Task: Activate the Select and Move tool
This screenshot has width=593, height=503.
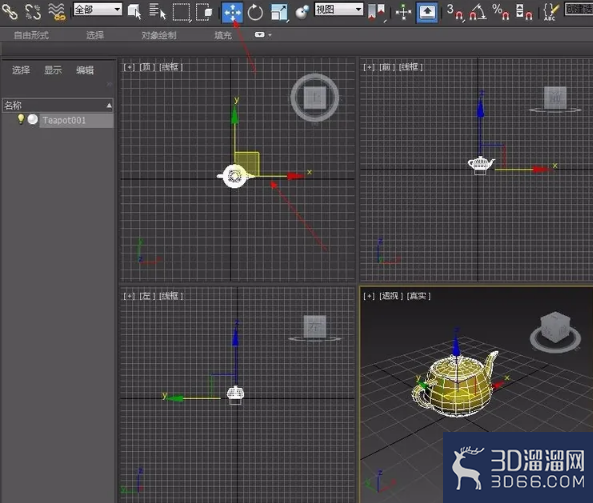Action: point(232,12)
